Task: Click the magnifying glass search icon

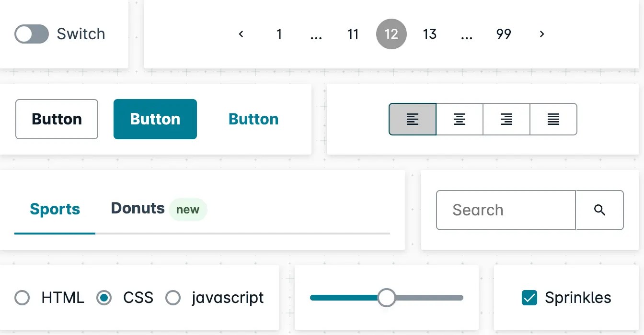Action: click(x=599, y=210)
